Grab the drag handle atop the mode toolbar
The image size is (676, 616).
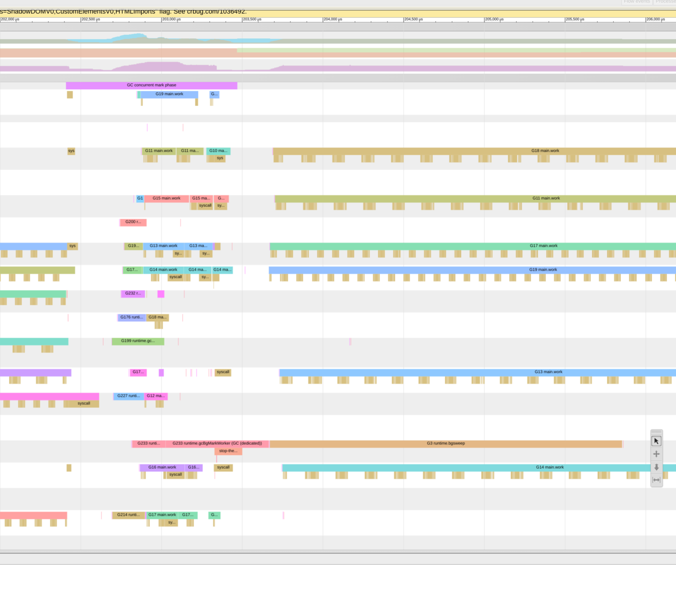[656, 432]
